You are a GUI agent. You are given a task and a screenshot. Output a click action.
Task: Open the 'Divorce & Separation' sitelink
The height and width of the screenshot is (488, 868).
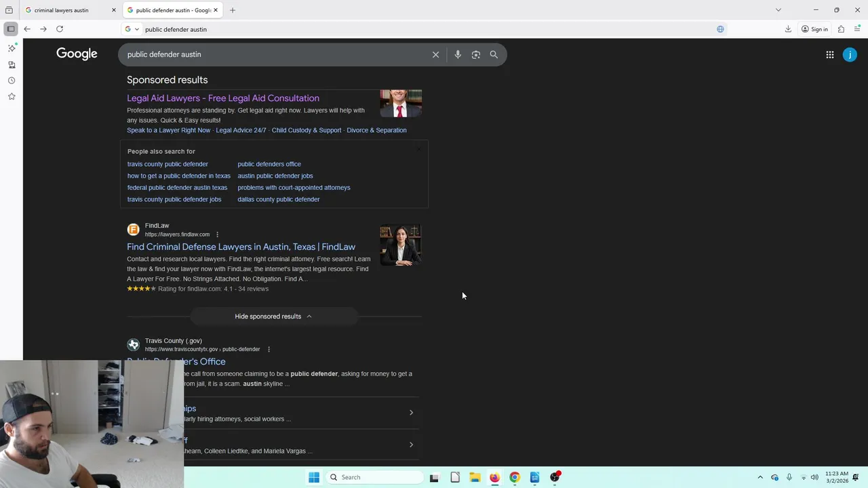376,130
